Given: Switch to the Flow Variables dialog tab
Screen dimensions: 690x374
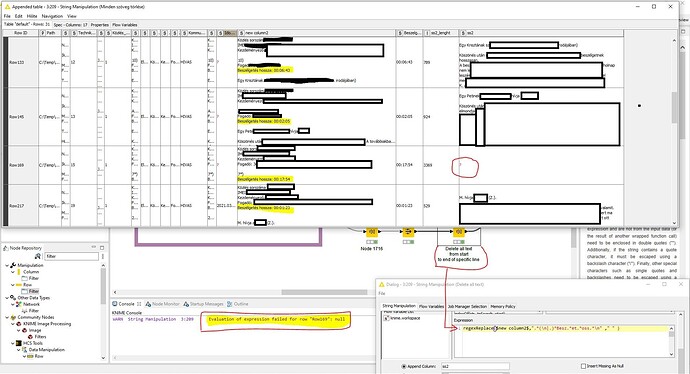Looking at the screenshot, I should [x=431, y=306].
